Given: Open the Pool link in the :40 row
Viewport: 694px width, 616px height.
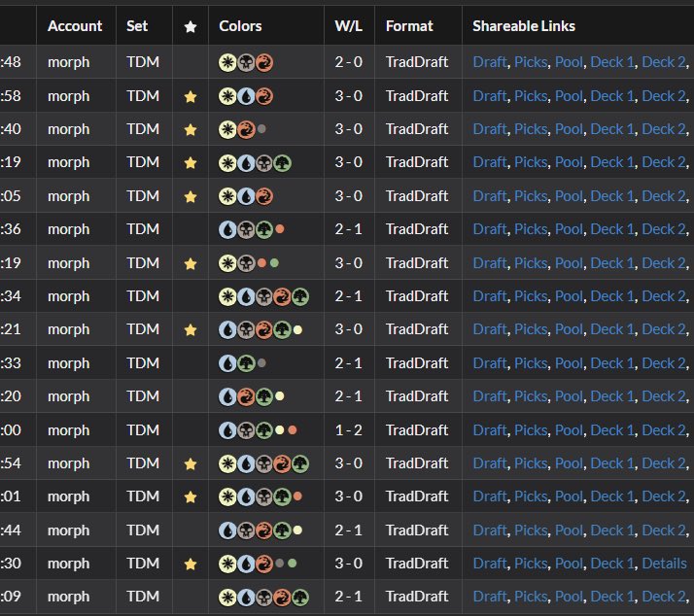Looking at the screenshot, I should 569,129.
